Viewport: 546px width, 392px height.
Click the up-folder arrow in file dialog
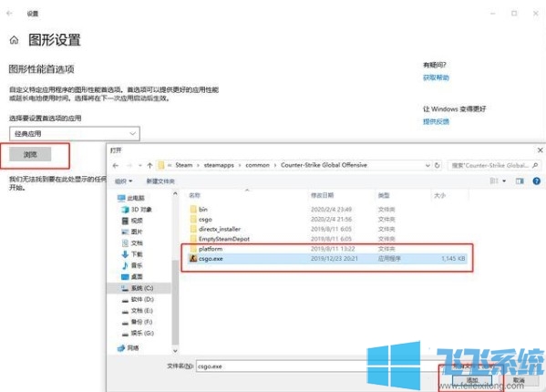click(149, 165)
